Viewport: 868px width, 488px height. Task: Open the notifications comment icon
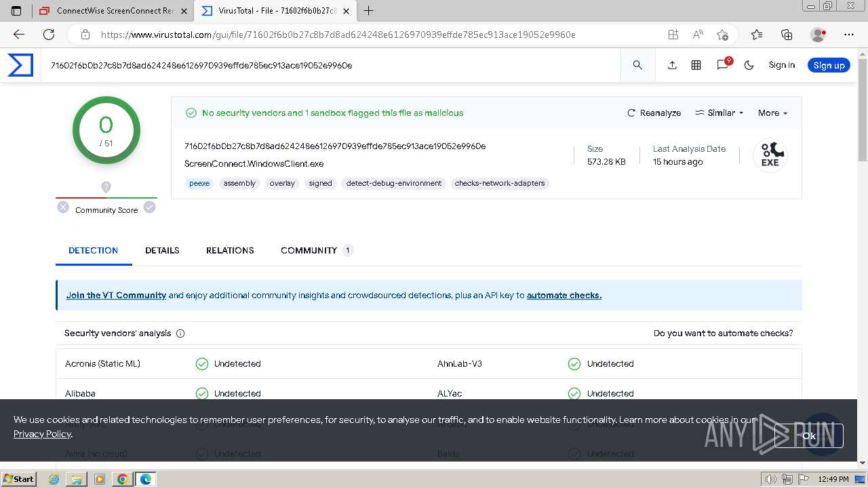[723, 64]
